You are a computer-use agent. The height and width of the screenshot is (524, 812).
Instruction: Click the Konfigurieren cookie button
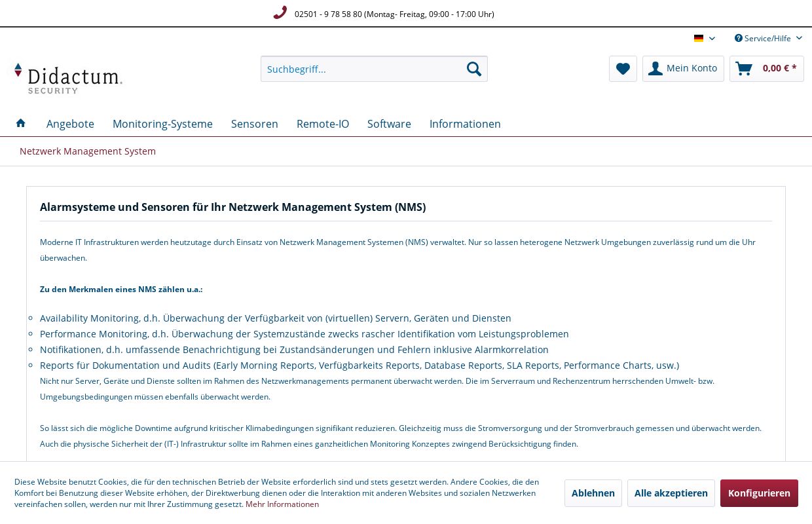pos(759,493)
